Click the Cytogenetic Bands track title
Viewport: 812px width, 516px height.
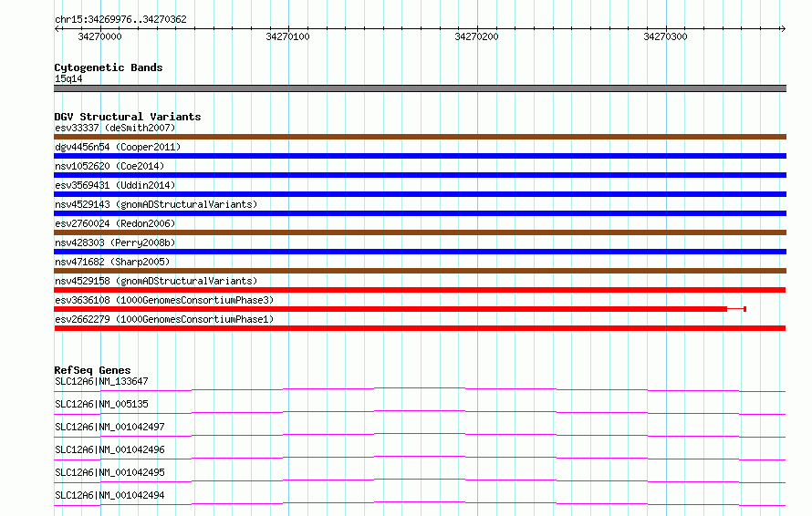[109, 67]
